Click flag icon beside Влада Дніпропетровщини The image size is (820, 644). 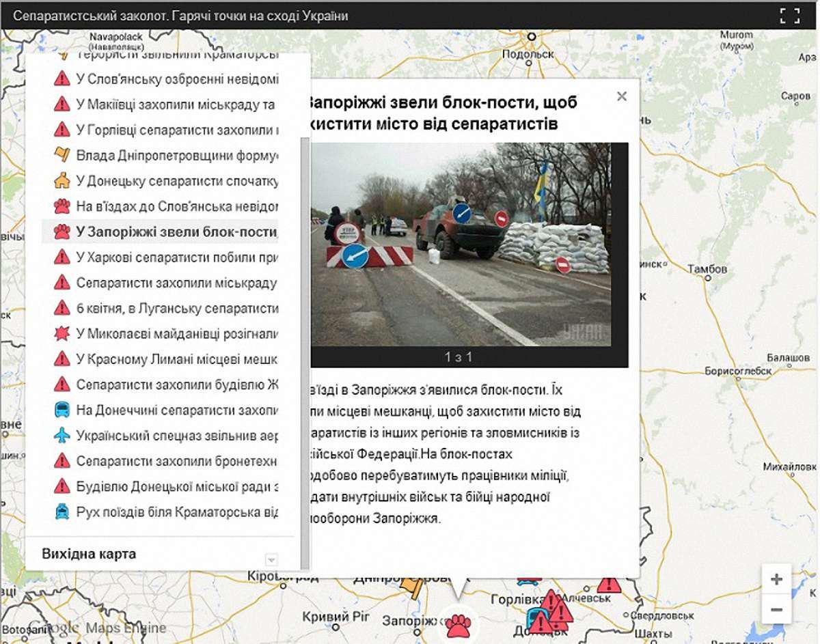pos(62,155)
